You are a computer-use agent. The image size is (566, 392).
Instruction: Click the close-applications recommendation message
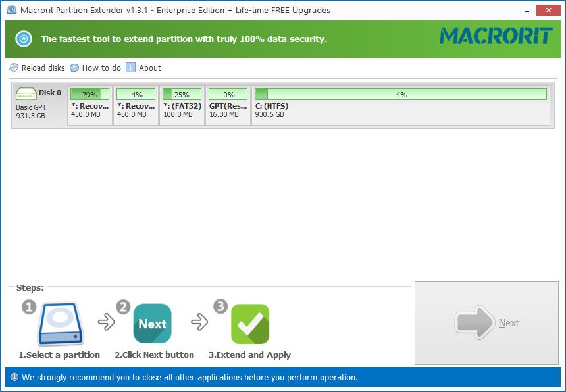(190, 378)
